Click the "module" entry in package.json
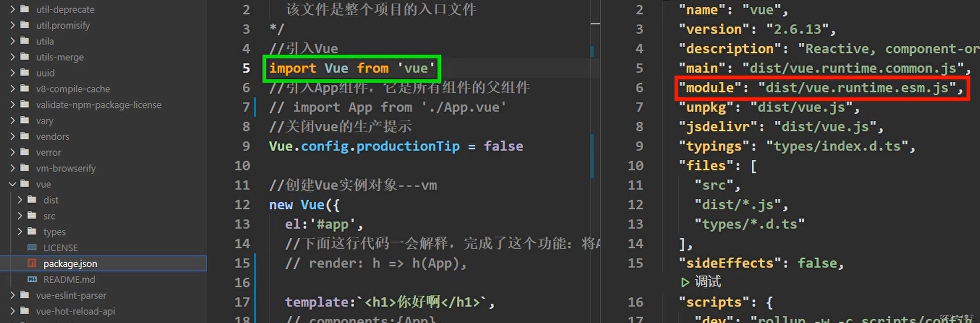980x323 pixels. (821, 88)
